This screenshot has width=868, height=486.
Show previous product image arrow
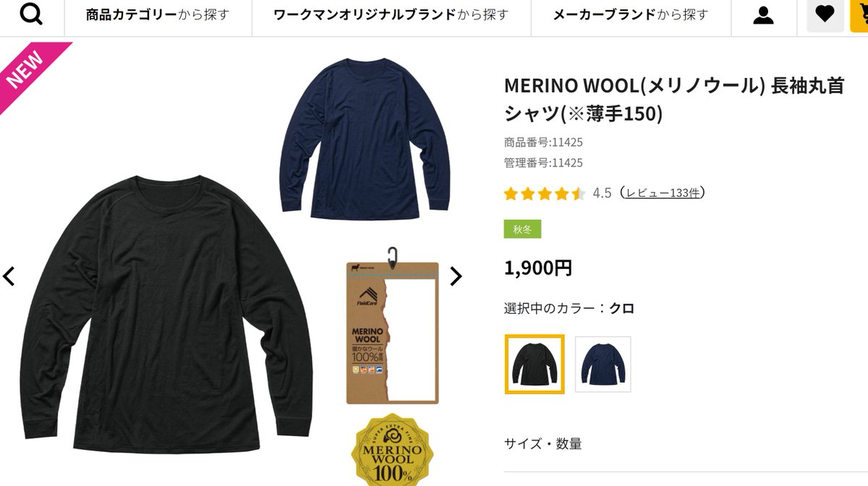click(x=9, y=276)
